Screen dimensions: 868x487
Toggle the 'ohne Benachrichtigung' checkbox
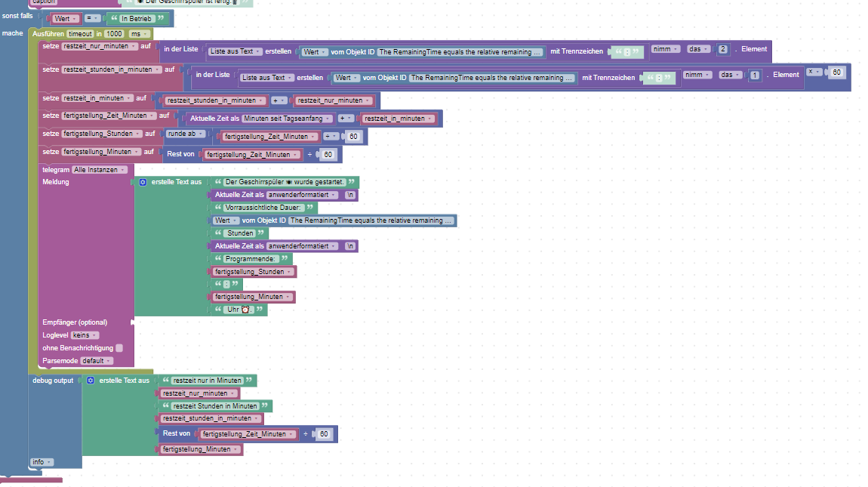pyautogui.click(x=119, y=348)
